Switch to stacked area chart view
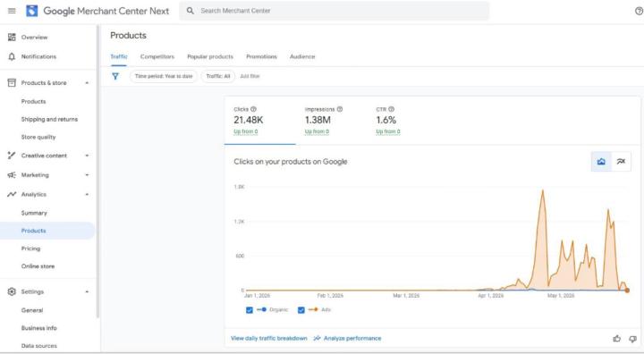 601,162
